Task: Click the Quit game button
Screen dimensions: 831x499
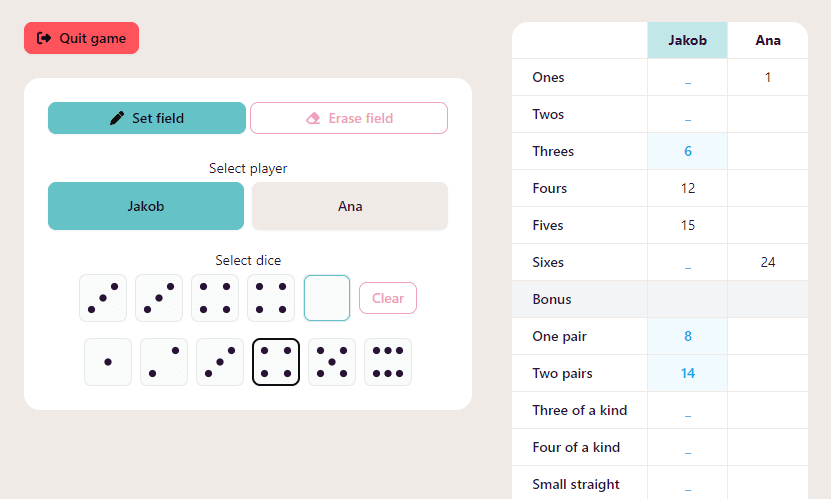Action: click(x=82, y=38)
